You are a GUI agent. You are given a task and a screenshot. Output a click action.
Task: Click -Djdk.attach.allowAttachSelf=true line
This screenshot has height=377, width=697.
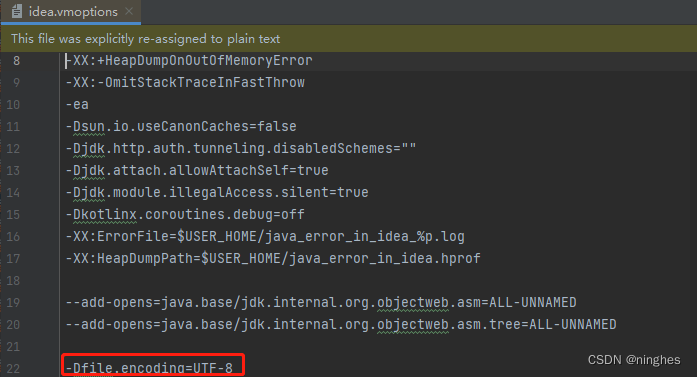[197, 170]
